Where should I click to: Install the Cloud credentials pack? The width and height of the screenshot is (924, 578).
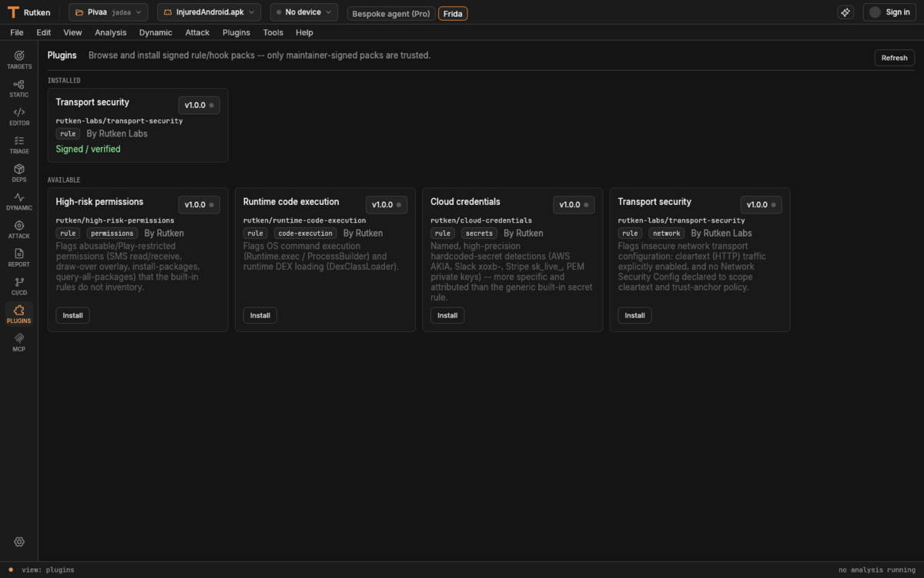click(x=447, y=315)
